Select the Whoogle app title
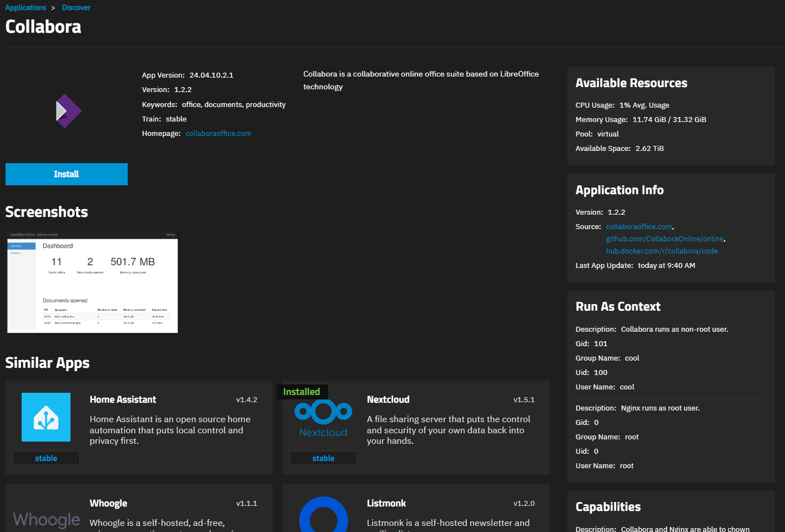Image resolution: width=785 pixels, height=532 pixels. tap(108, 503)
